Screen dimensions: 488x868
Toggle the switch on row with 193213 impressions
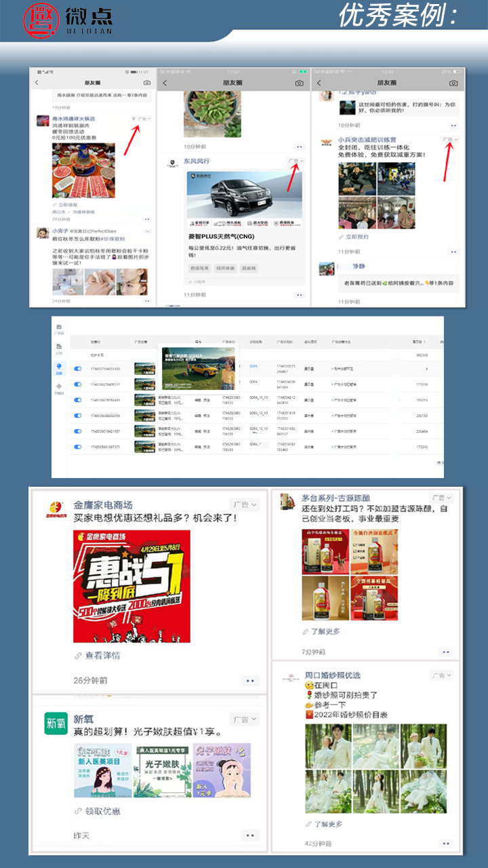(77, 400)
